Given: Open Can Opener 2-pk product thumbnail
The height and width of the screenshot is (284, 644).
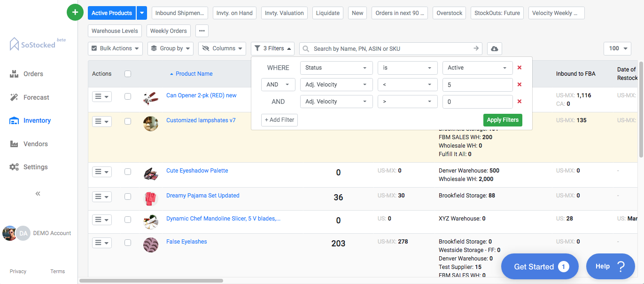Looking at the screenshot, I should [x=151, y=99].
